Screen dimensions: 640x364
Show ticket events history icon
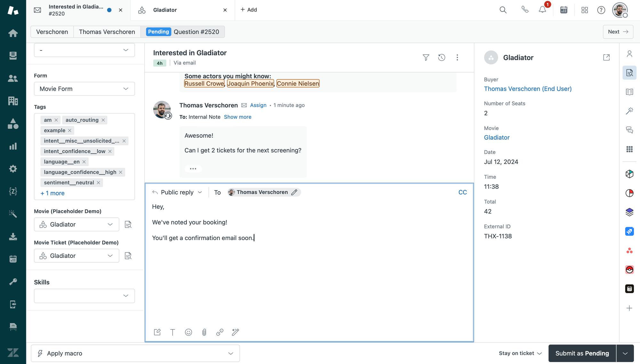442,58
